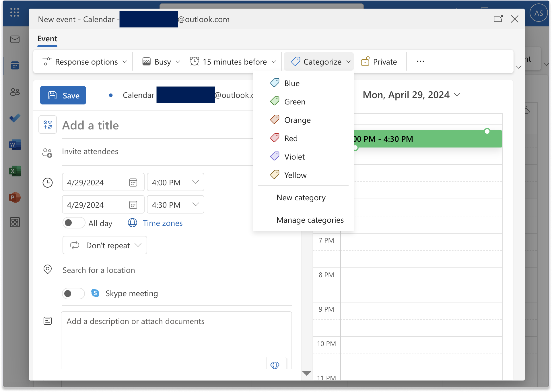The width and height of the screenshot is (552, 392).
Task: Expand the 4:00 PM start time dropdown
Action: click(196, 182)
